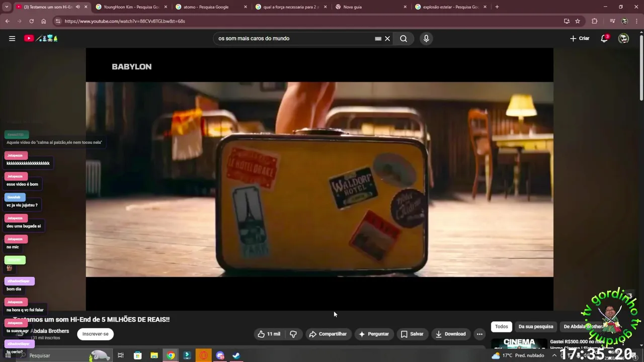
Task: Focus the YouTube search input field
Action: click(294, 38)
